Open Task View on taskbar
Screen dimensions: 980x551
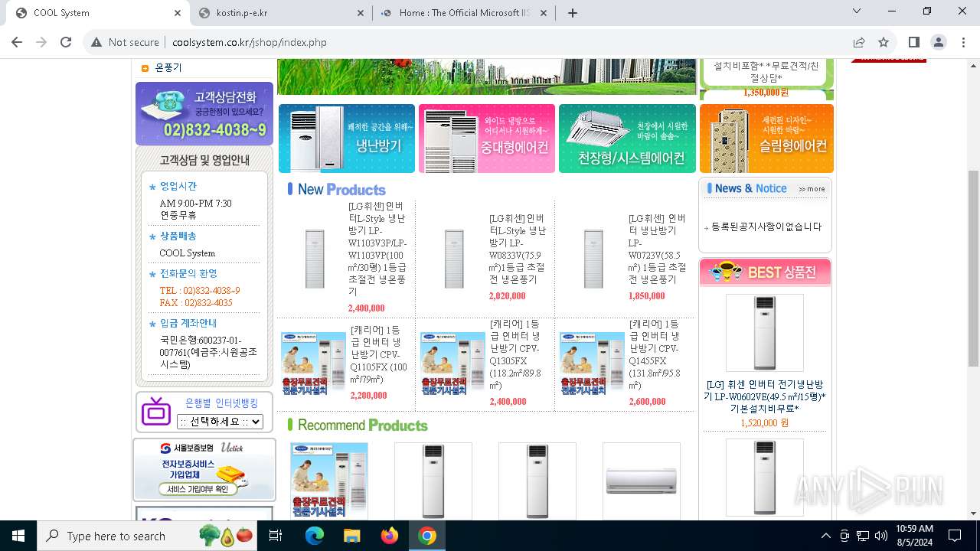(276, 536)
